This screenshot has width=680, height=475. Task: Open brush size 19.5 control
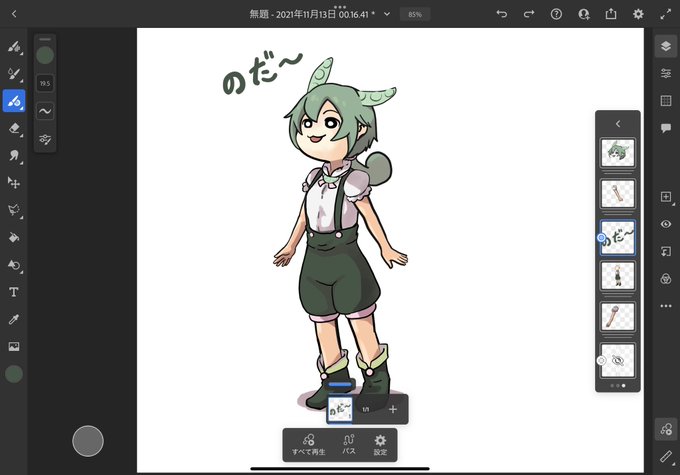(45, 83)
